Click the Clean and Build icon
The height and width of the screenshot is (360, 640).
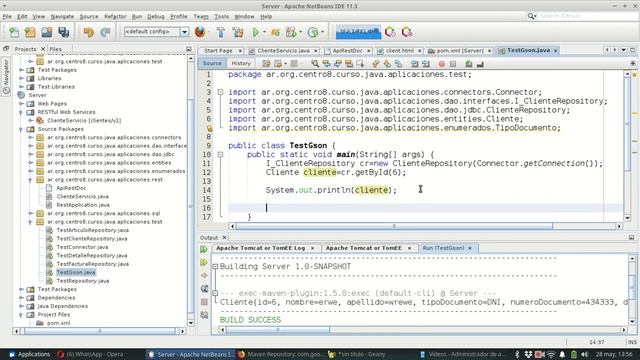[238, 32]
